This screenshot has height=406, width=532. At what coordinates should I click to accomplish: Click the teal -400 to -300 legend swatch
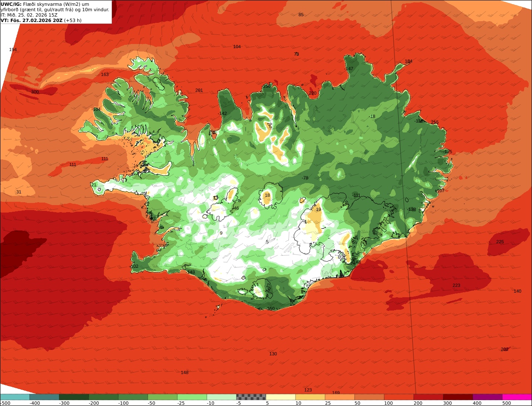click(44, 397)
